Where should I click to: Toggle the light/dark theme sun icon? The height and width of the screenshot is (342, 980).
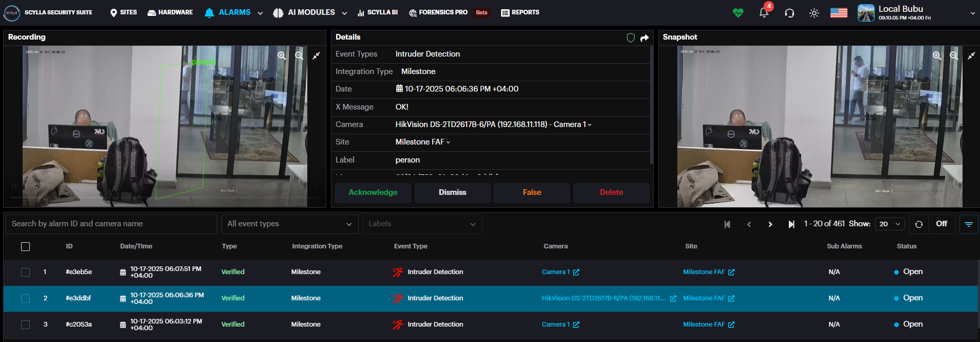coord(814,13)
